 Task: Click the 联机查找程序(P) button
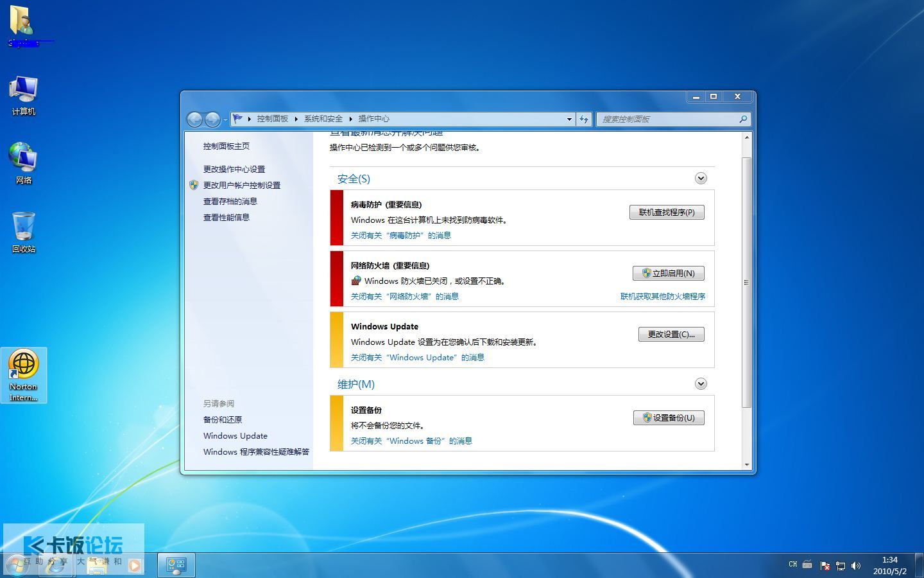tap(667, 212)
